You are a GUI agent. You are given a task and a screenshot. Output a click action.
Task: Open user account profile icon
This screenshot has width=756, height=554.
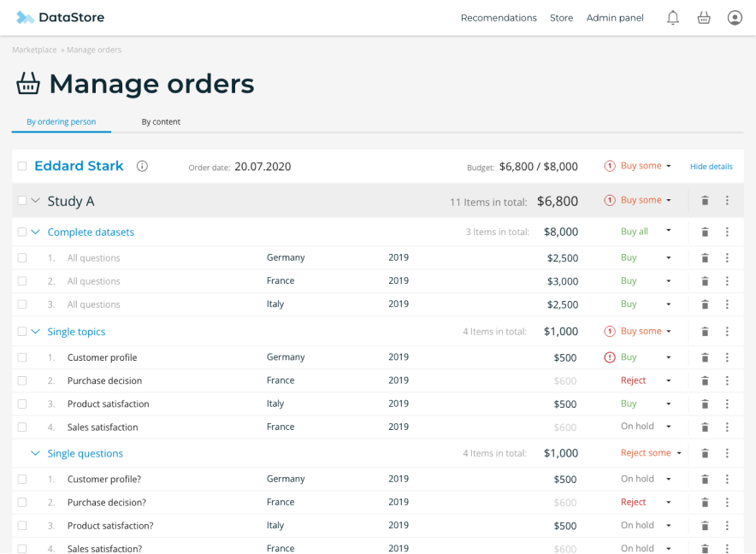735,18
